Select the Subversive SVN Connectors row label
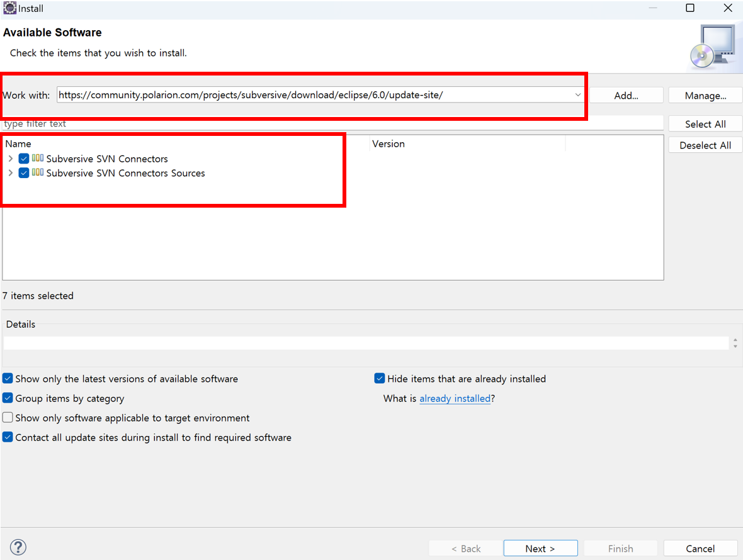 (x=107, y=159)
